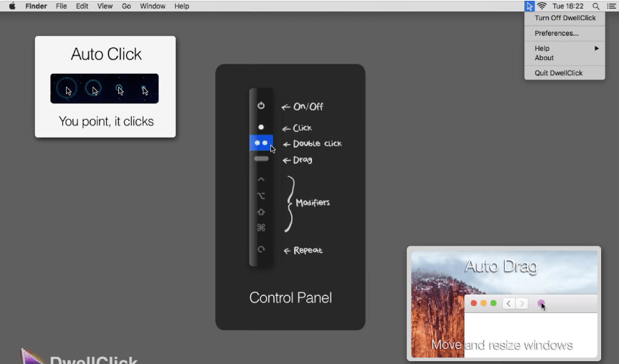Click the 'You point, it clicks' caption

[106, 121]
